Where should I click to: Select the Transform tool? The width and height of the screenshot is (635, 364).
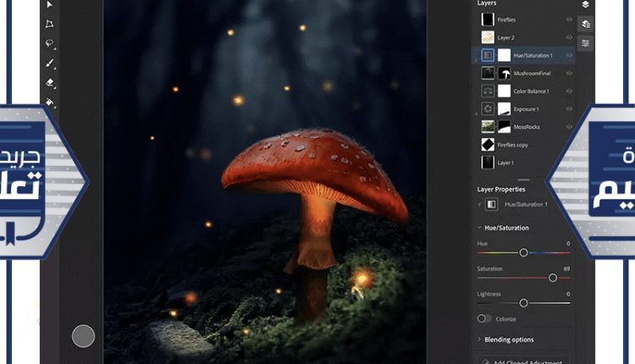50,24
